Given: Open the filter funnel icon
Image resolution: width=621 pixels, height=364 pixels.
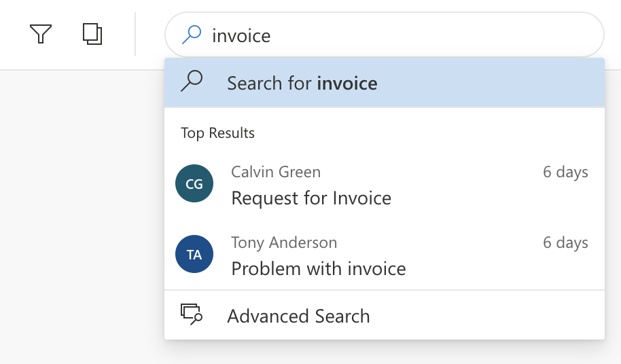Looking at the screenshot, I should 41,34.
